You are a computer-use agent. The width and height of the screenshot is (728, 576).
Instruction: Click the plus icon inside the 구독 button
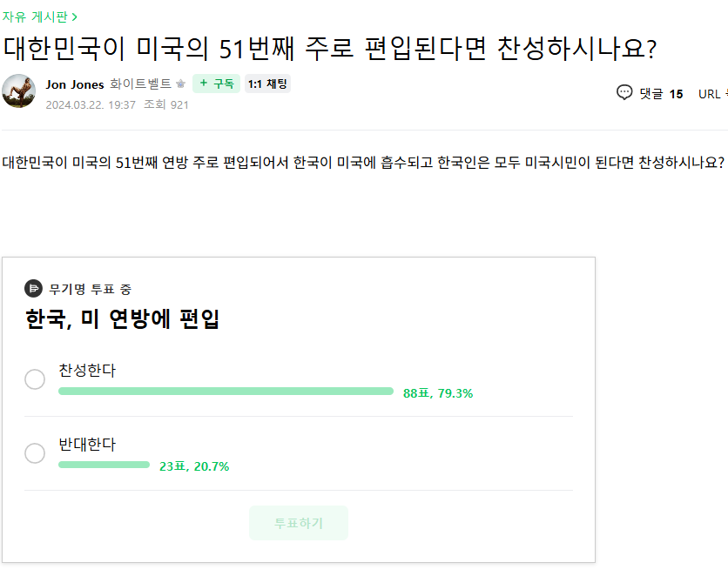(x=204, y=84)
